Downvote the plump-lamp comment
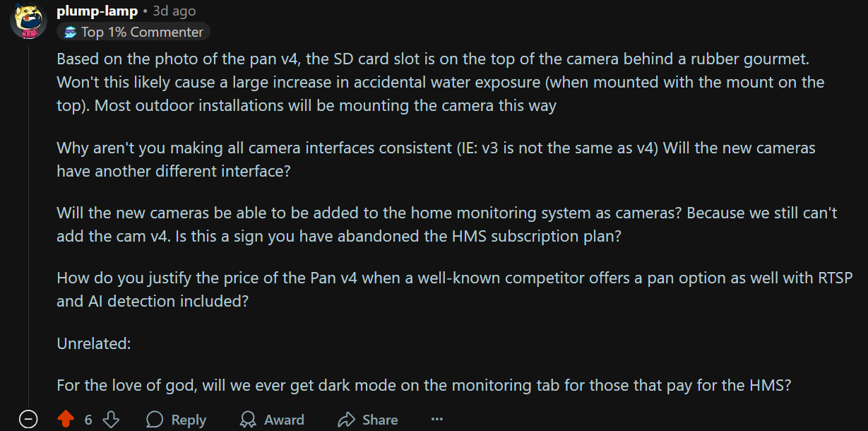Image resolution: width=868 pixels, height=431 pixels. [112, 420]
